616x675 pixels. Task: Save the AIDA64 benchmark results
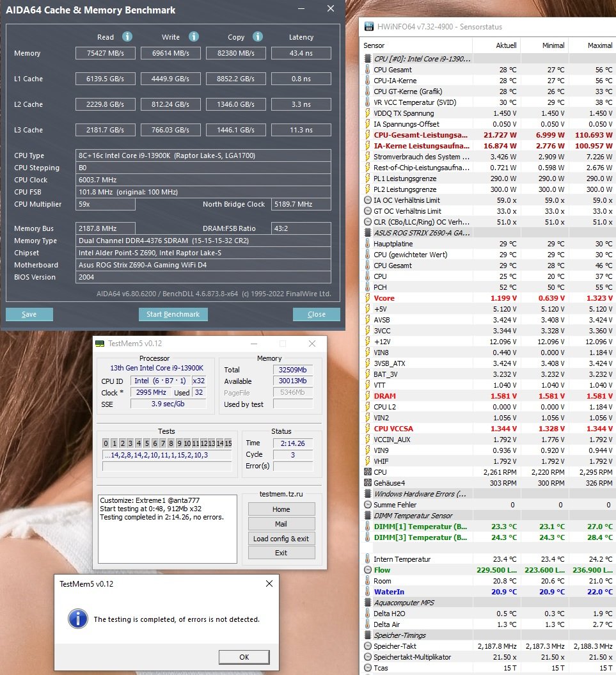[x=29, y=314]
